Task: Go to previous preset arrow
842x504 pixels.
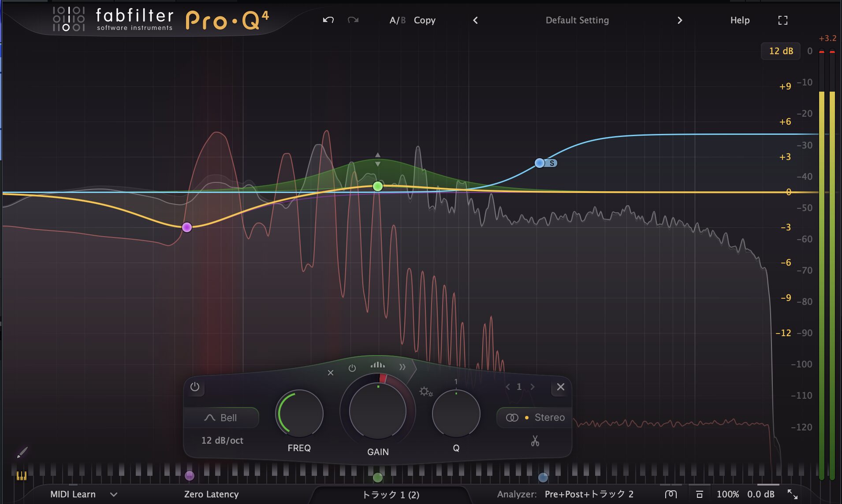Action: tap(475, 20)
